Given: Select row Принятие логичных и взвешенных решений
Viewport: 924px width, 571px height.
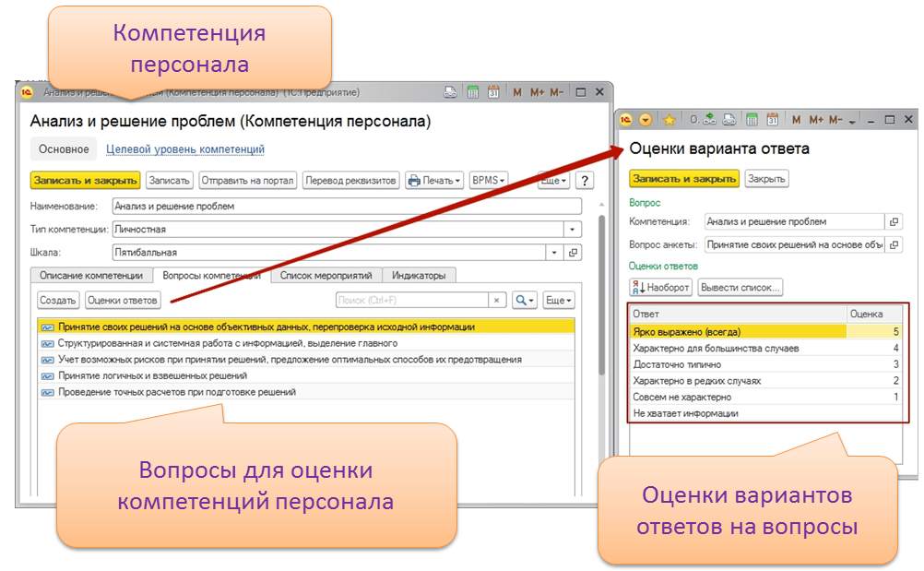Looking at the screenshot, I should (152, 376).
